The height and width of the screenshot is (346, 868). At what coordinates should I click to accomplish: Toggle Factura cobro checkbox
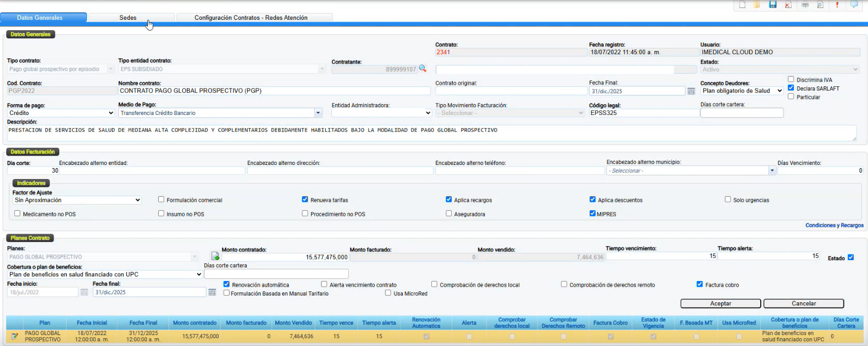(x=699, y=284)
